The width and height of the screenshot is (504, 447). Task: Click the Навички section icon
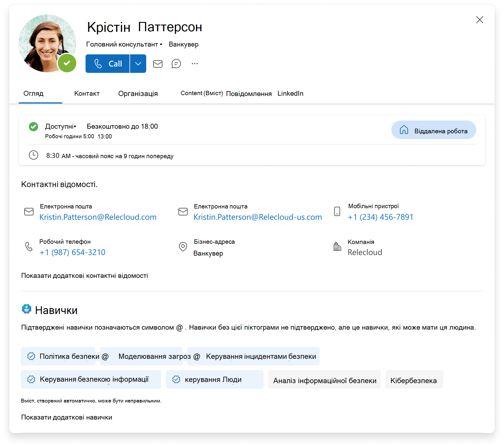tap(27, 309)
